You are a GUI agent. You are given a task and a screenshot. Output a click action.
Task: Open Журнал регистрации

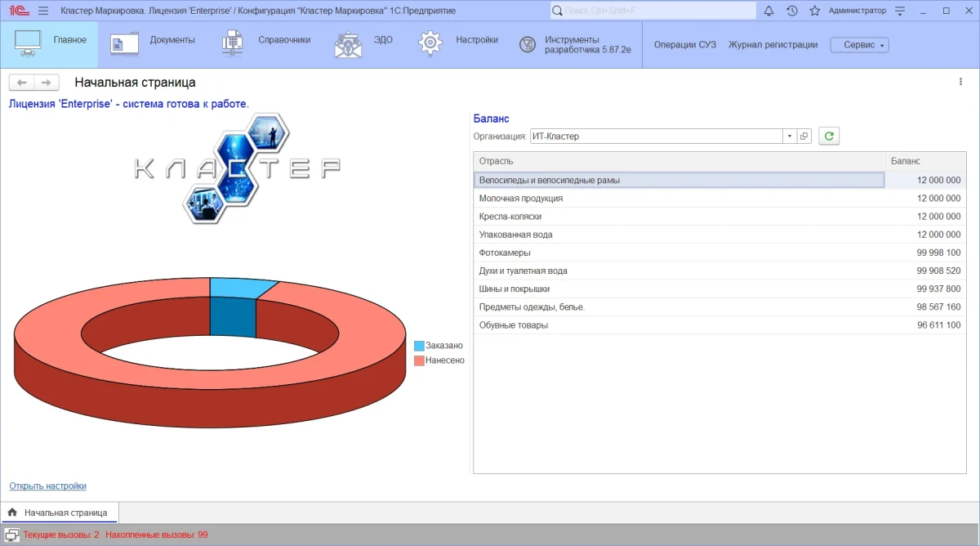pos(773,45)
